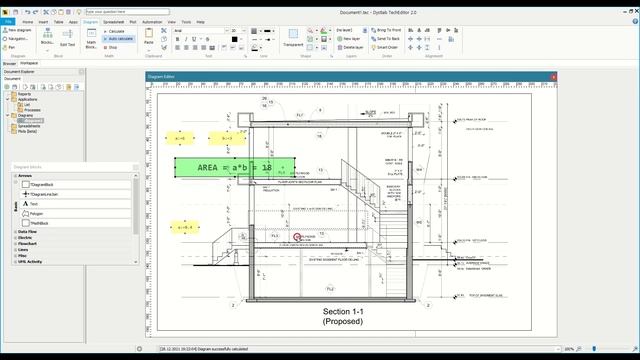Click the Edit Text tool

coord(67,38)
